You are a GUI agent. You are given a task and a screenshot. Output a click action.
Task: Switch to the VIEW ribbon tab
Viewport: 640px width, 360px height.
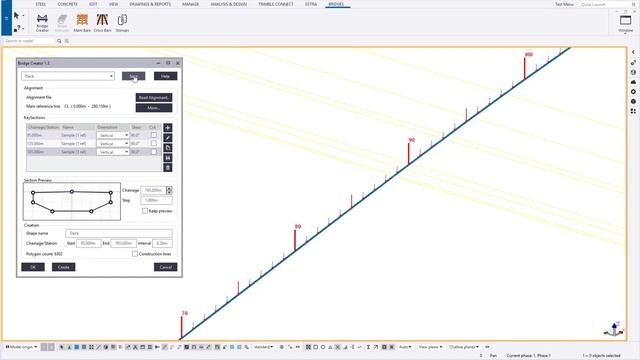click(x=113, y=4)
